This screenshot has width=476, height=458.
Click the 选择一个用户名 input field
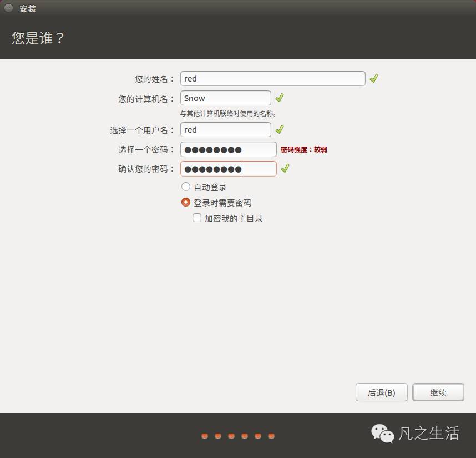pyautogui.click(x=225, y=129)
